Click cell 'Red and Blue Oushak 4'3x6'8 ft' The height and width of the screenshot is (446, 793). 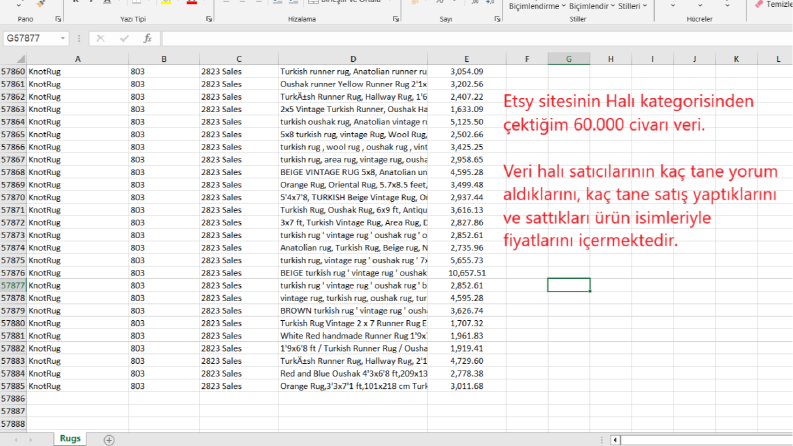(x=353, y=374)
